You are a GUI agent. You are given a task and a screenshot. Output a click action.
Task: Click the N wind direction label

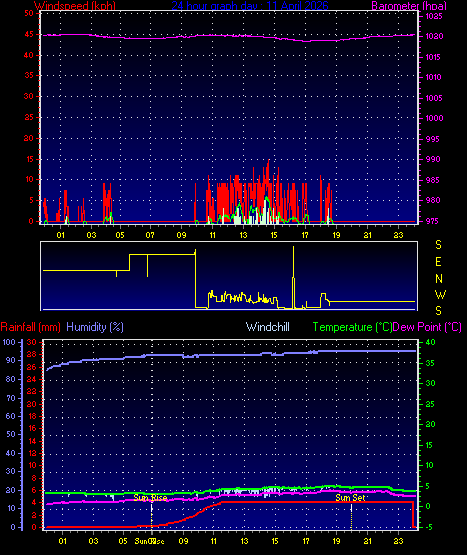439,279
